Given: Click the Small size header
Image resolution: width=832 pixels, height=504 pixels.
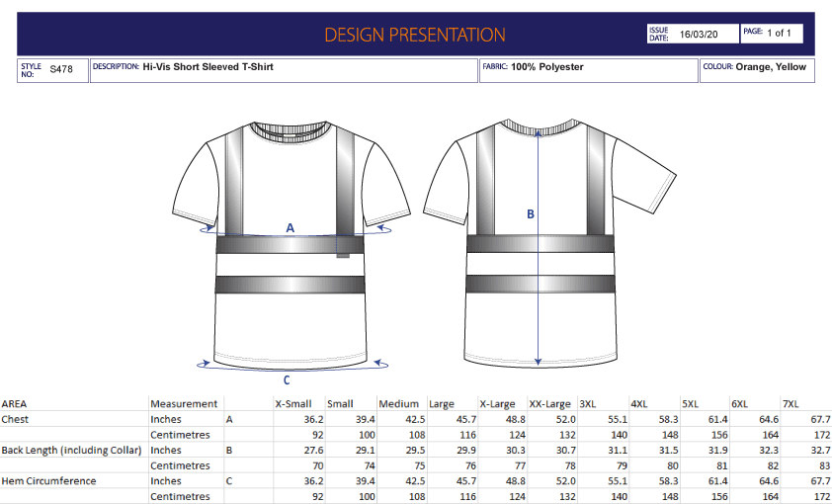Looking at the screenshot, I should coord(340,404).
